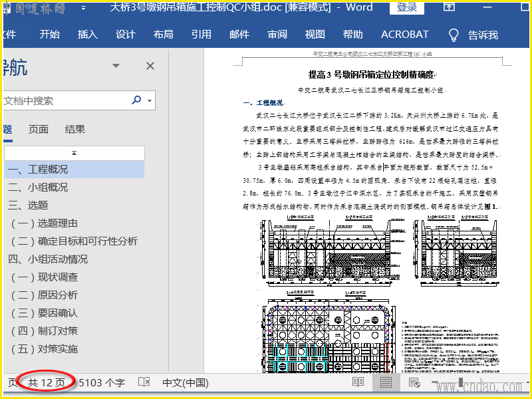The image size is (532, 399).
Task: Switch to Print Layout view icon
Action: click(386, 383)
